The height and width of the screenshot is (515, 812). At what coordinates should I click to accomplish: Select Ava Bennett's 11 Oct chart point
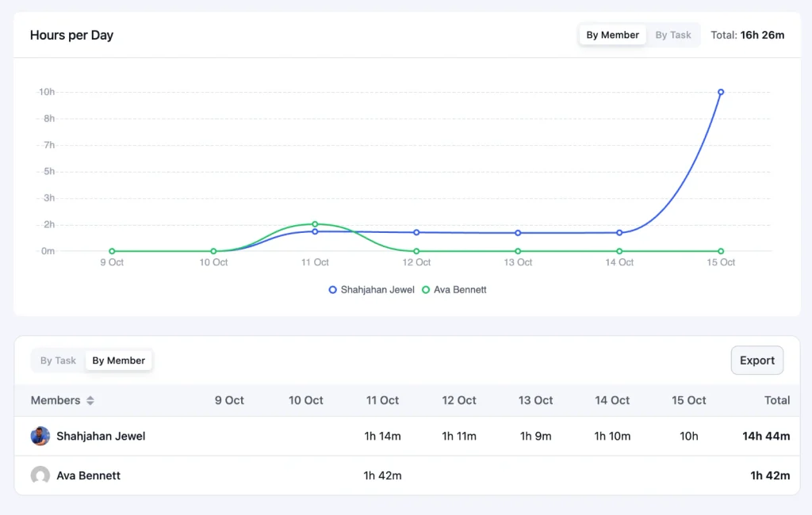point(315,224)
